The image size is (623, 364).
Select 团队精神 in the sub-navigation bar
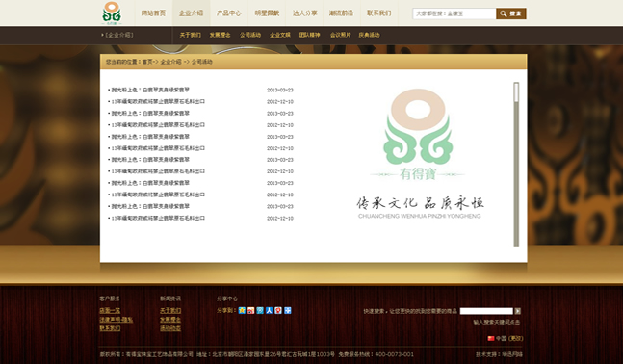click(x=309, y=35)
